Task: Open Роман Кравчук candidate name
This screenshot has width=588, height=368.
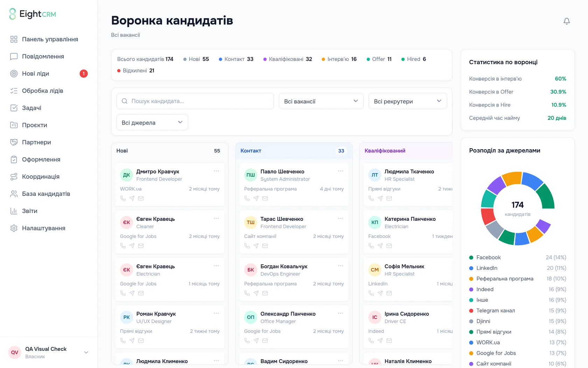Action: click(156, 314)
